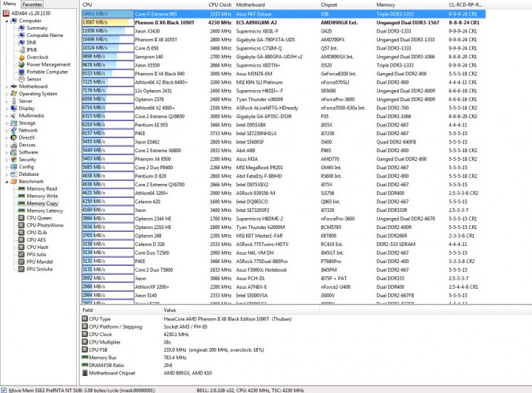Image resolution: width=532 pixels, height=393 pixels.
Task: Toggle the status bar Move Mem SSE2 checkbox
Action: pos(4,390)
